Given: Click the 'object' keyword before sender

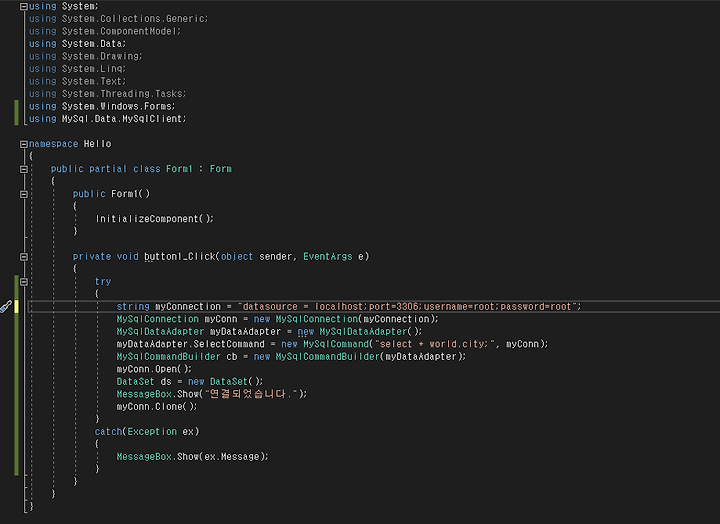Looking at the screenshot, I should pos(237,257).
